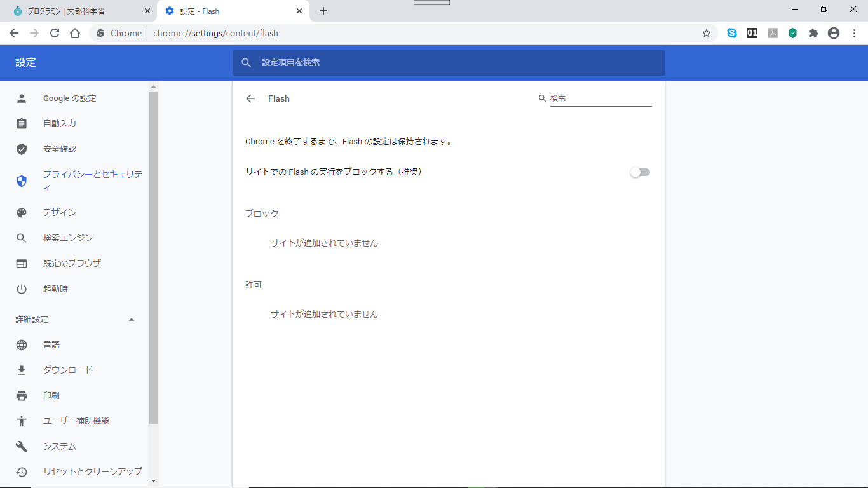Click 'サイトが追加されていません' under ブロック
The width and height of the screenshot is (868, 488).
point(324,243)
